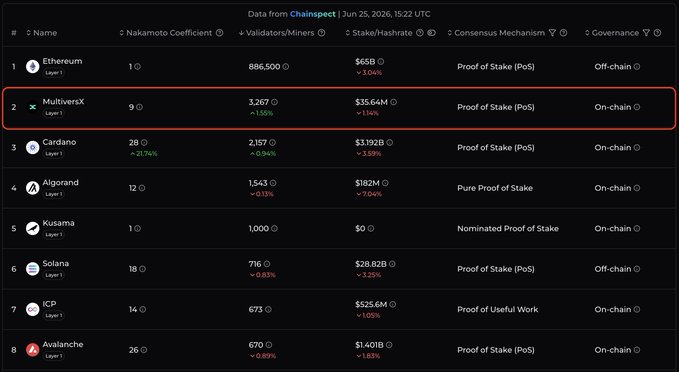Click info icon beside Cardano $3.192B
This screenshot has width=679, height=372.
click(x=389, y=142)
